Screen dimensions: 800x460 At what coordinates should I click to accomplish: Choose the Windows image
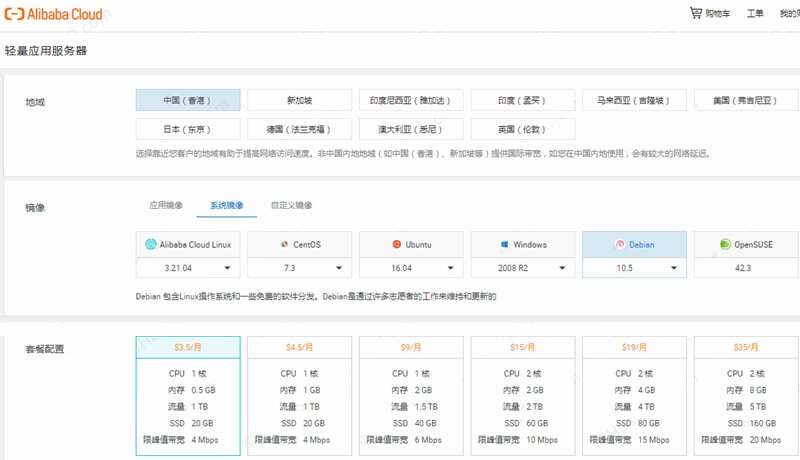tap(522, 244)
